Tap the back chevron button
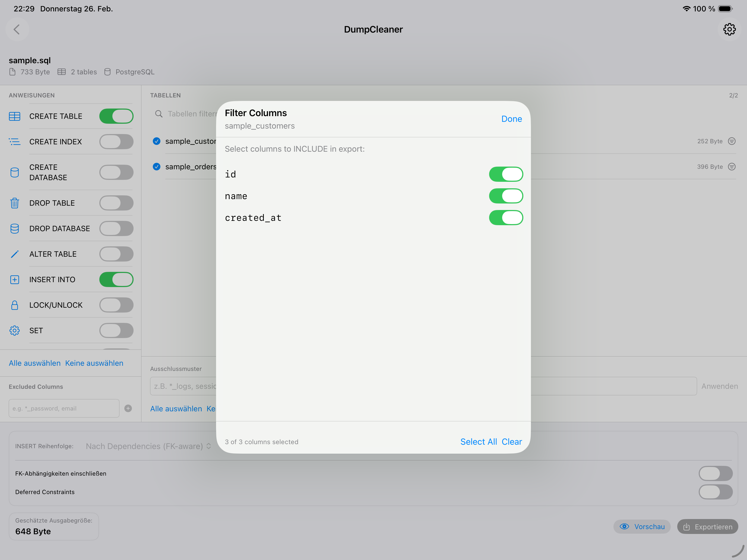This screenshot has height=560, width=747. click(17, 29)
